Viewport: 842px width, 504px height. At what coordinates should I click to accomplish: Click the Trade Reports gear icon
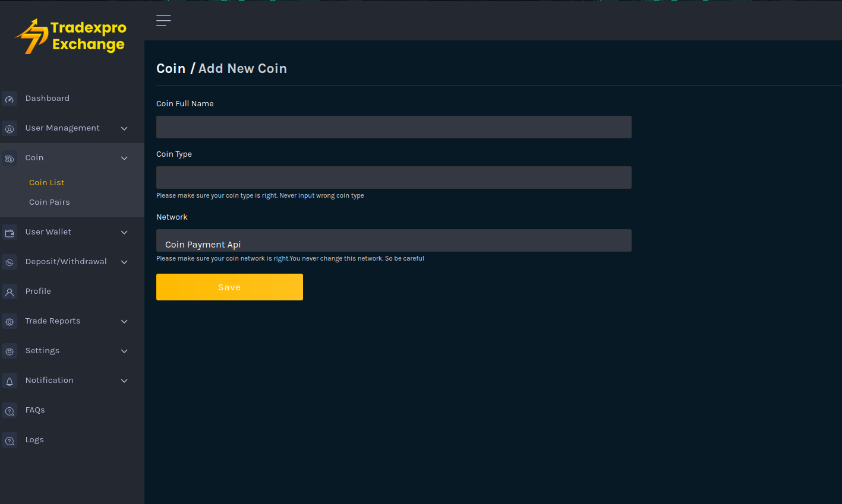point(10,322)
